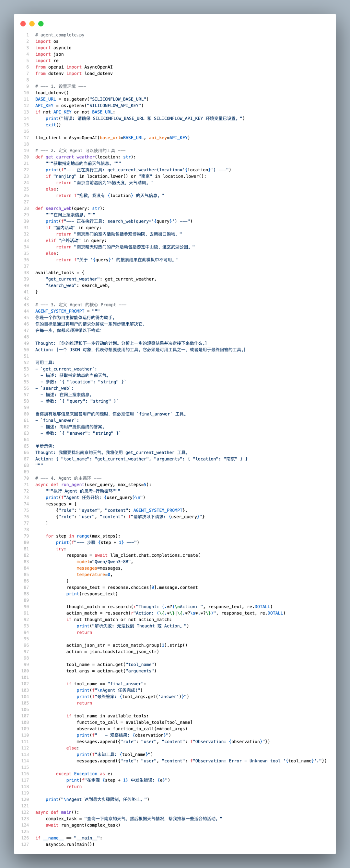Viewport: 350px width, 868px height.
Task: Click the 'action_match = re.search(...)' line
Action: (176, 613)
